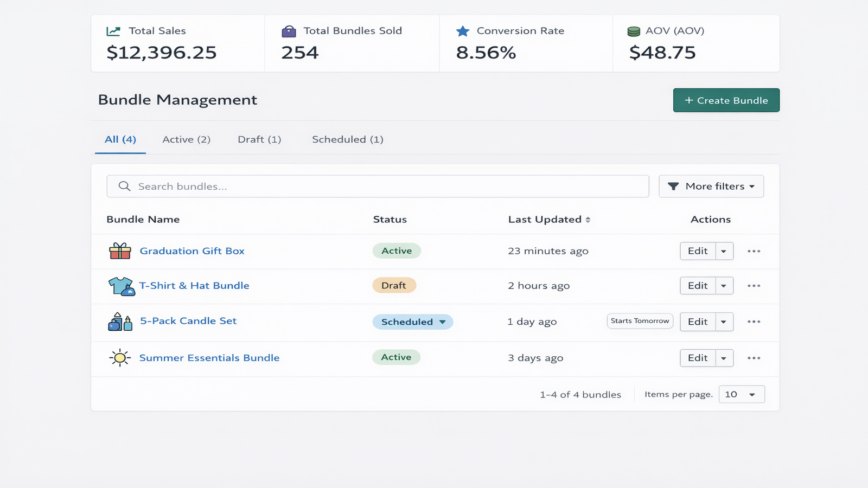Open the T-Shirt & Hat Bundle link

[194, 286]
